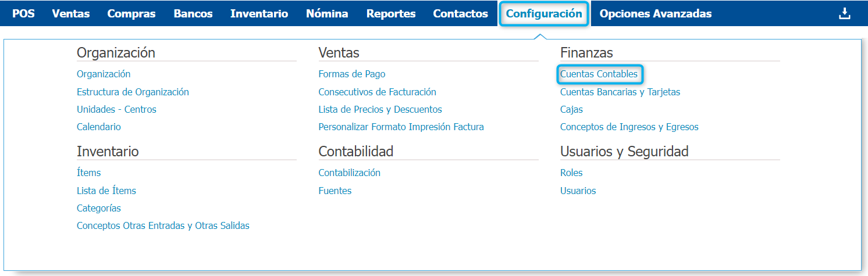Viewport: 868px width, 276px height.
Task: Go to Formas de Pago
Action: 351,74
